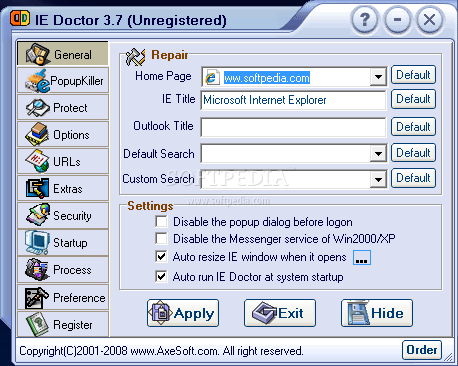Image resolution: width=458 pixels, height=366 pixels.
Task: Open the Register section label
Action: pos(73,325)
